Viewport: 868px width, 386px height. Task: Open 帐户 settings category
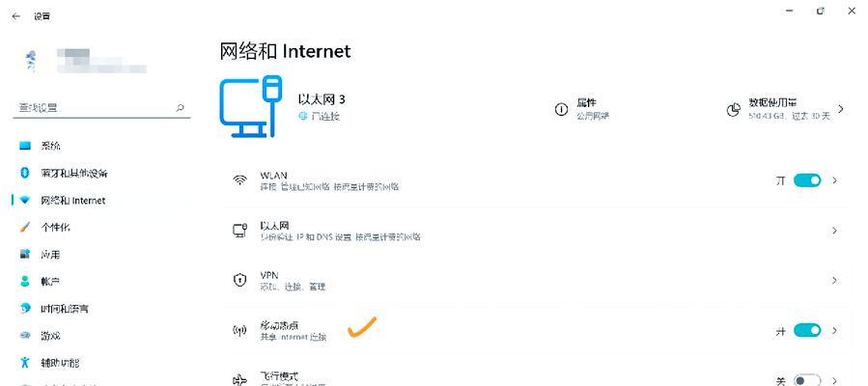click(101, 281)
